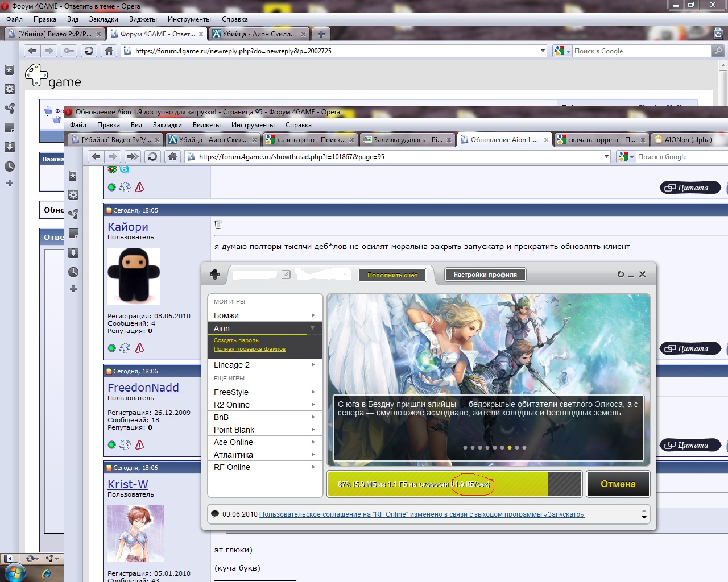Open Справка menu in the rear Opera window

pyautogui.click(x=235, y=19)
